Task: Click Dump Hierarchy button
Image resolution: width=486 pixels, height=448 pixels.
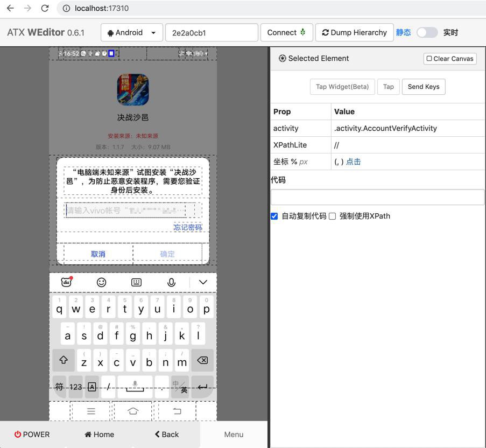Action: 355,32
